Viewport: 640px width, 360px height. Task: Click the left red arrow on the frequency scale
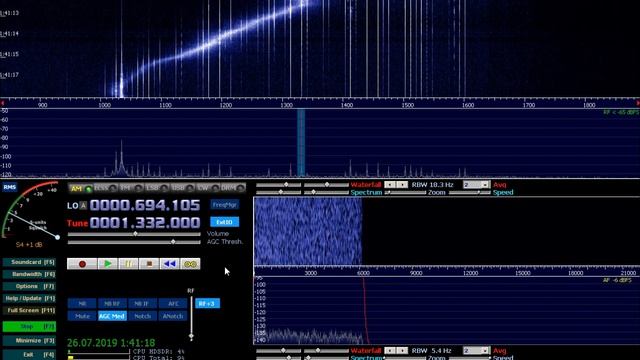pyautogui.click(x=2, y=103)
